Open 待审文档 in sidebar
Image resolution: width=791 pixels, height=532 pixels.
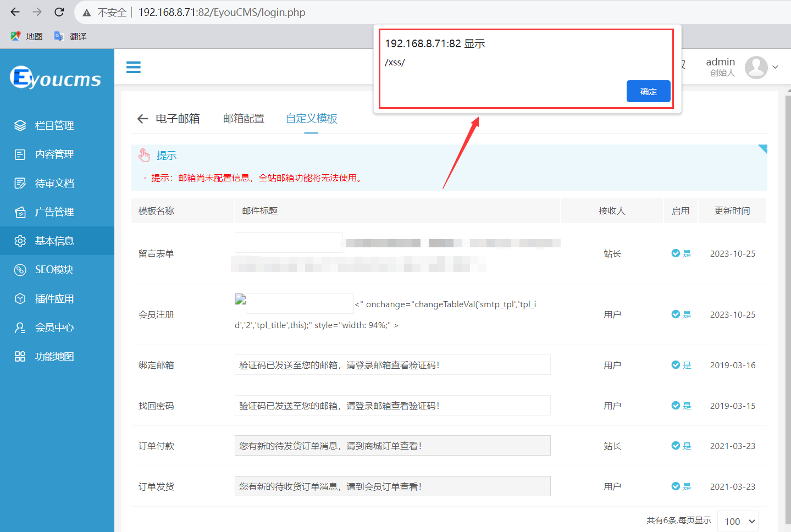(57, 183)
